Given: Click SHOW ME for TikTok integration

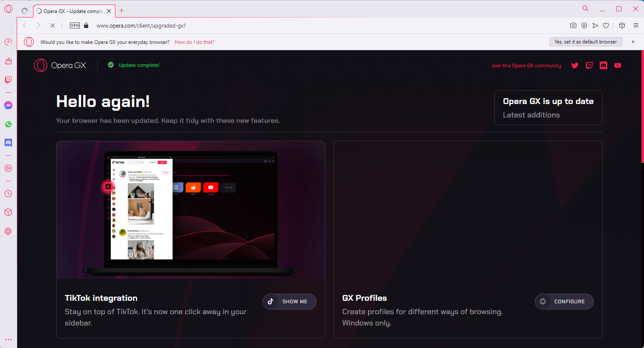Looking at the screenshot, I should coord(289,302).
